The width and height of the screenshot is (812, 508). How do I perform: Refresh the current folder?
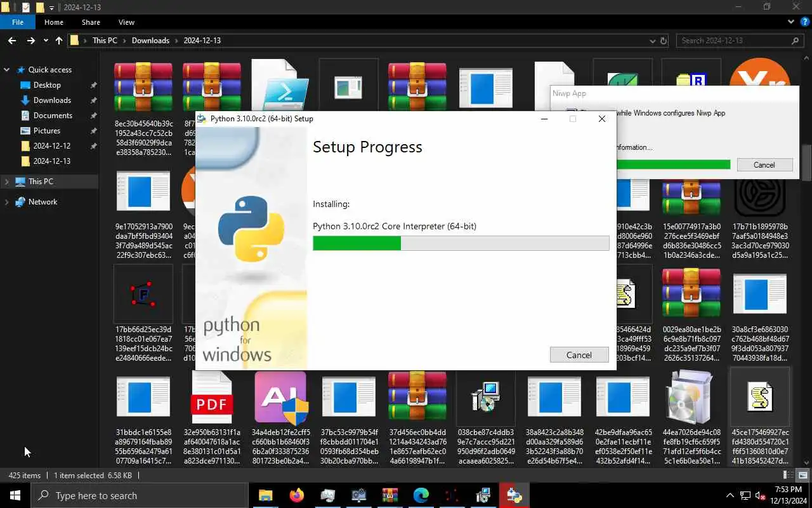pos(664,41)
